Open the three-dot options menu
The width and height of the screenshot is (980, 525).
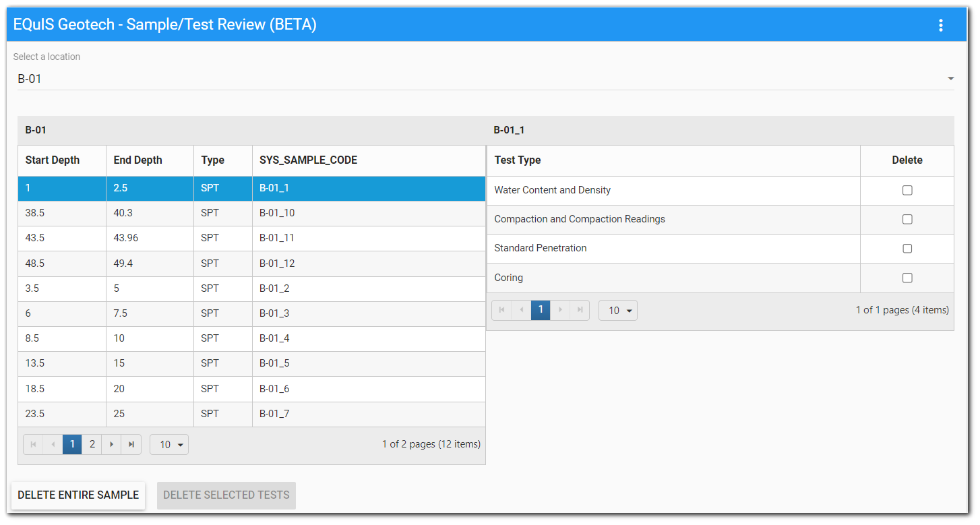[x=940, y=26]
